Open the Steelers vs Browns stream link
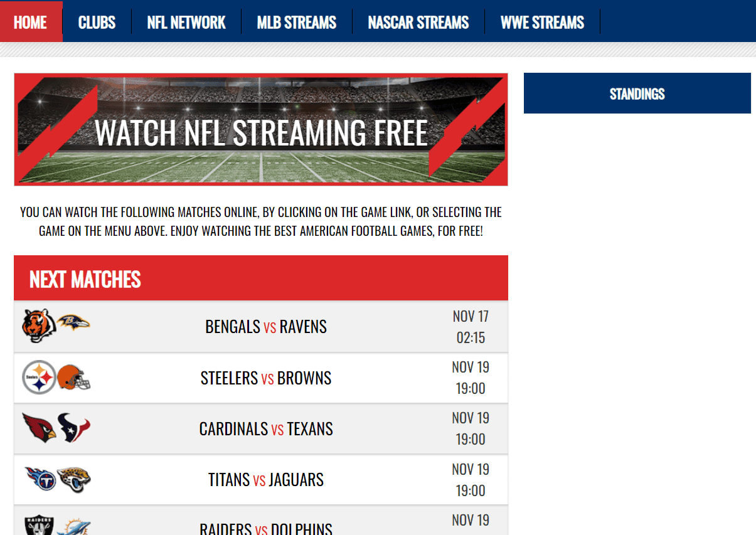 (266, 378)
